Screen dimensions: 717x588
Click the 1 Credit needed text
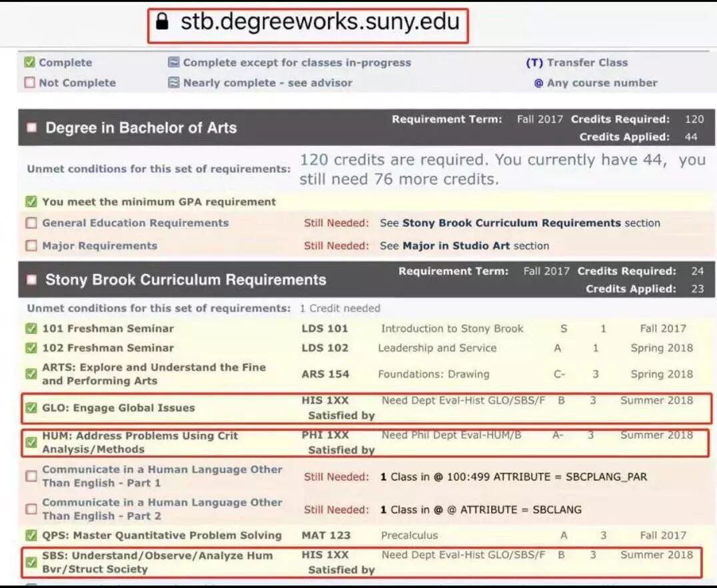point(340,309)
